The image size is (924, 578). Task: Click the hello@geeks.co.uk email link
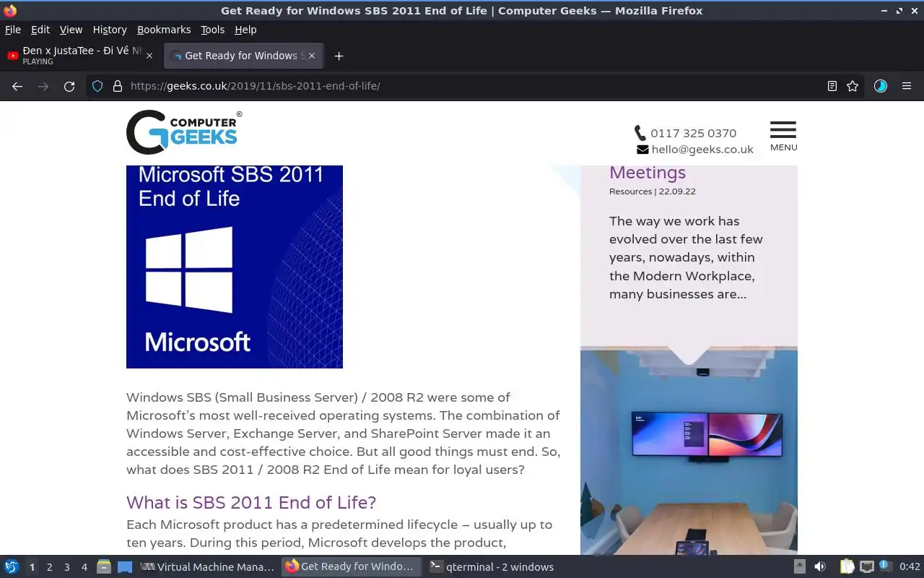702,150
